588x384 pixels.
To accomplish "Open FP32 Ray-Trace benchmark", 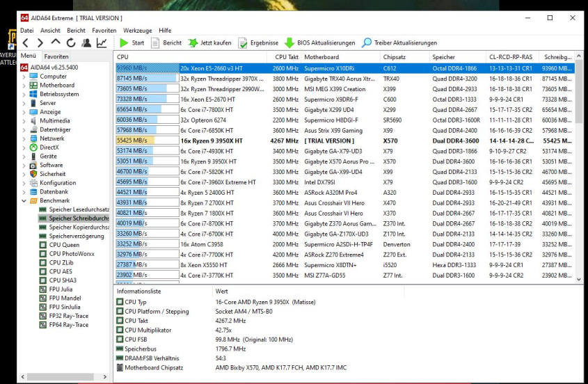I will pyautogui.click(x=64, y=316).
